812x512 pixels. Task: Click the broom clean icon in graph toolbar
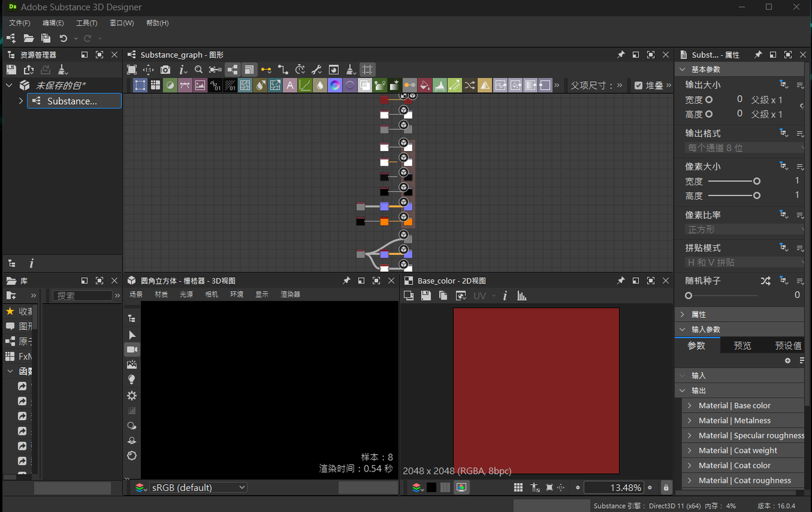(x=350, y=70)
